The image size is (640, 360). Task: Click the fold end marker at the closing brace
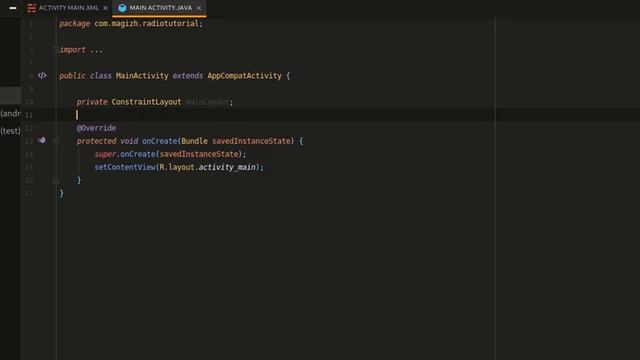56,180
